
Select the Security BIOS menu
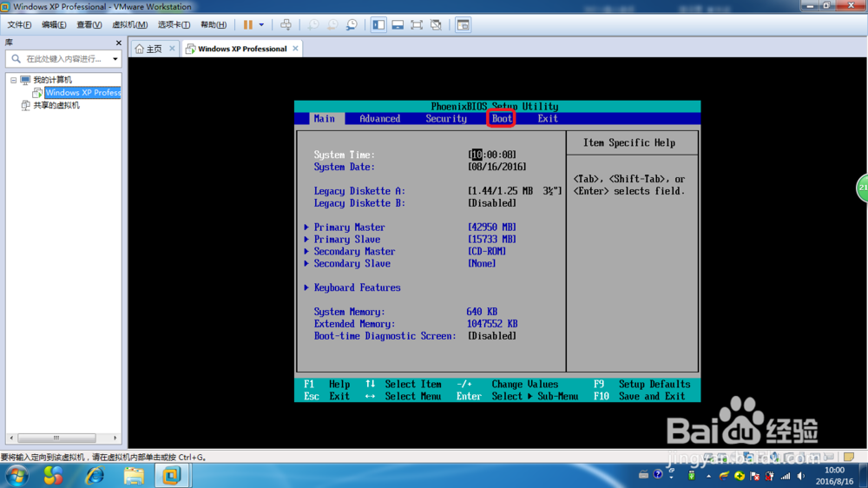tap(446, 119)
